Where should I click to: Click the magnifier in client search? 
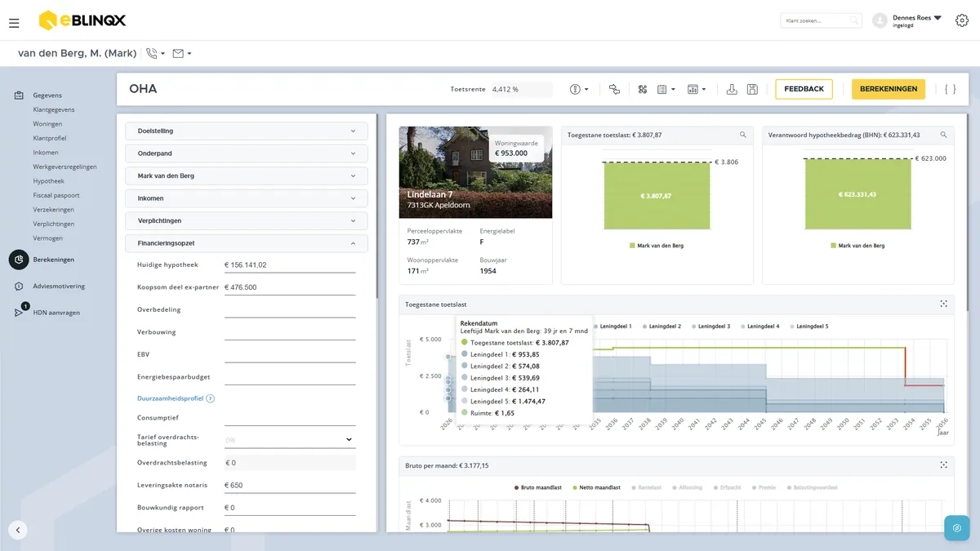[853, 20]
